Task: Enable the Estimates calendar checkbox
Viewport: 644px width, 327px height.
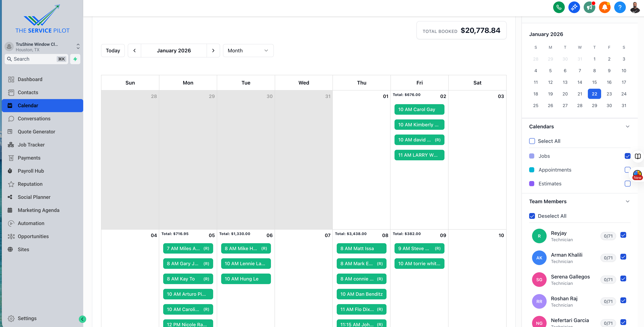Action: [627, 184]
